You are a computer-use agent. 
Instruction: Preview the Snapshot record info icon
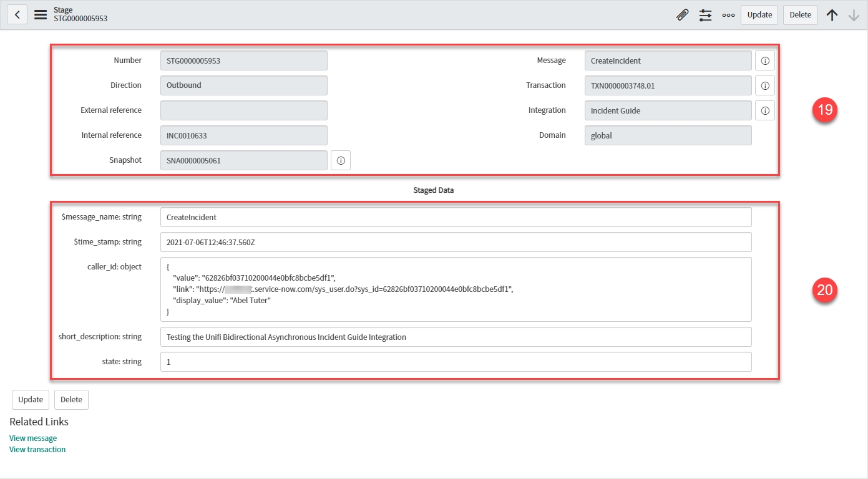[340, 160]
